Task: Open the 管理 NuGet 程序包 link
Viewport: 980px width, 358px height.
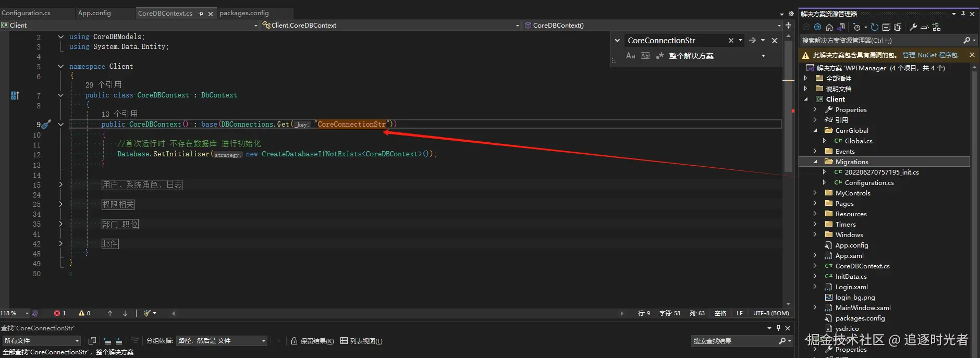Action: point(930,55)
